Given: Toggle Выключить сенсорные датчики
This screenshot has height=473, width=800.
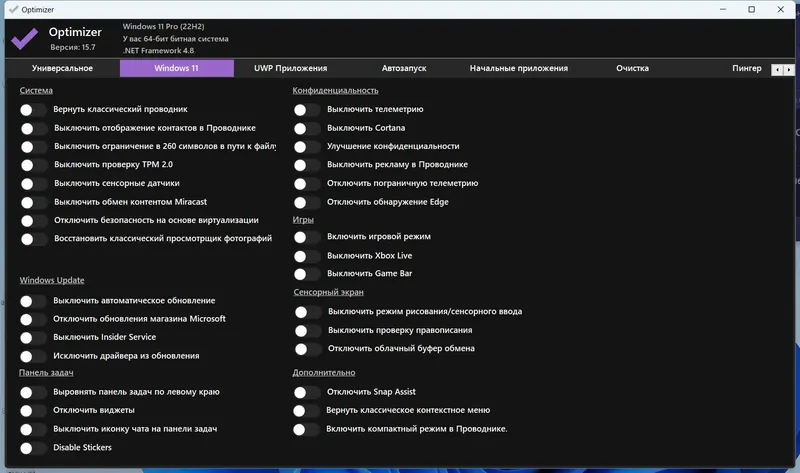Looking at the screenshot, I should click(34, 184).
